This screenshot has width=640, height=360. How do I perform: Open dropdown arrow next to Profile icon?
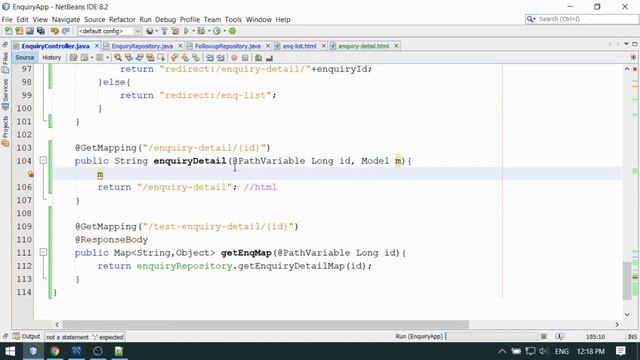224,31
